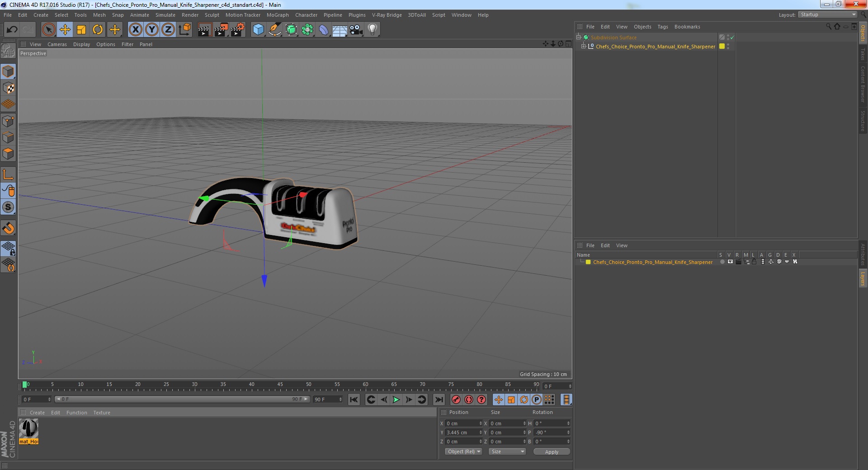Open viewport Cameras menu
This screenshot has width=868, height=470.
click(57, 44)
